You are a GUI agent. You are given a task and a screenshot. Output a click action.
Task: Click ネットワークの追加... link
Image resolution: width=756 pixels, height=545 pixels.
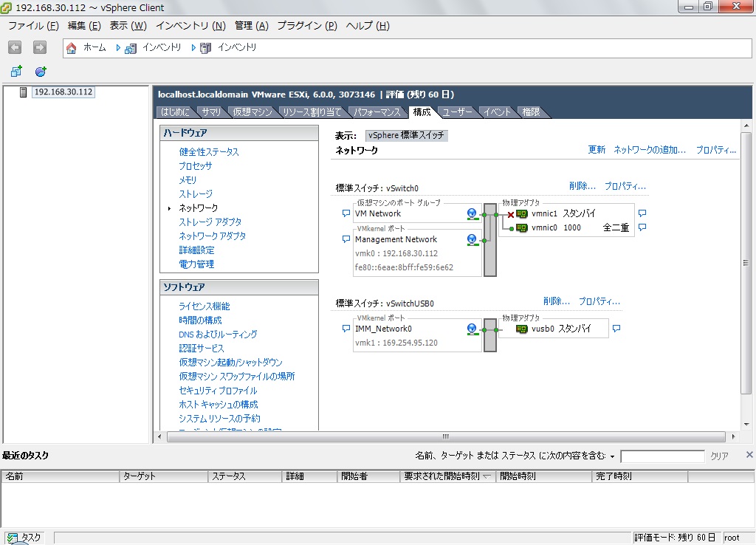(650, 150)
